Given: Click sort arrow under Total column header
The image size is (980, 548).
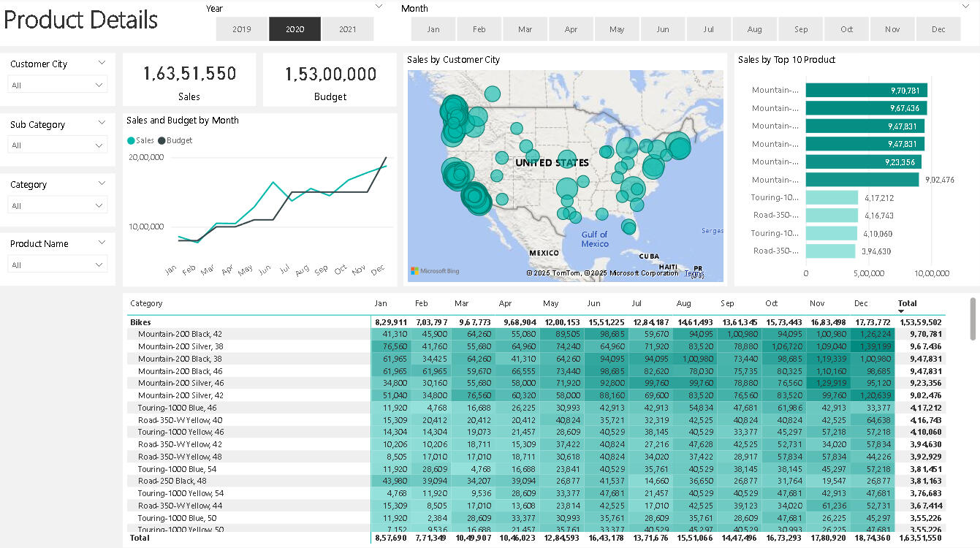Looking at the screenshot, I should click(900, 311).
